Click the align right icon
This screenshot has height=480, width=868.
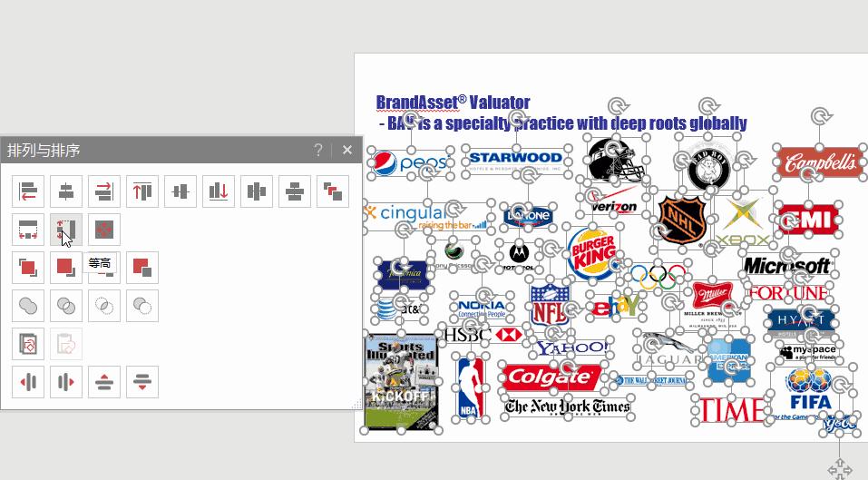point(104,191)
